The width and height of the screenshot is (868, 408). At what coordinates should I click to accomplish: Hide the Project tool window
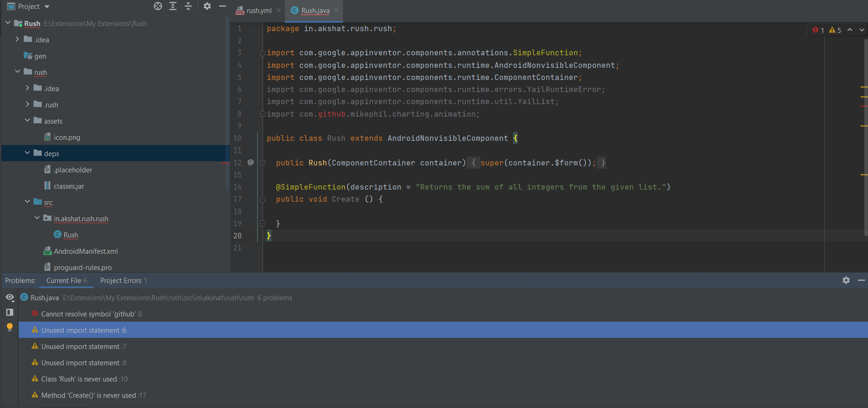[x=223, y=6]
